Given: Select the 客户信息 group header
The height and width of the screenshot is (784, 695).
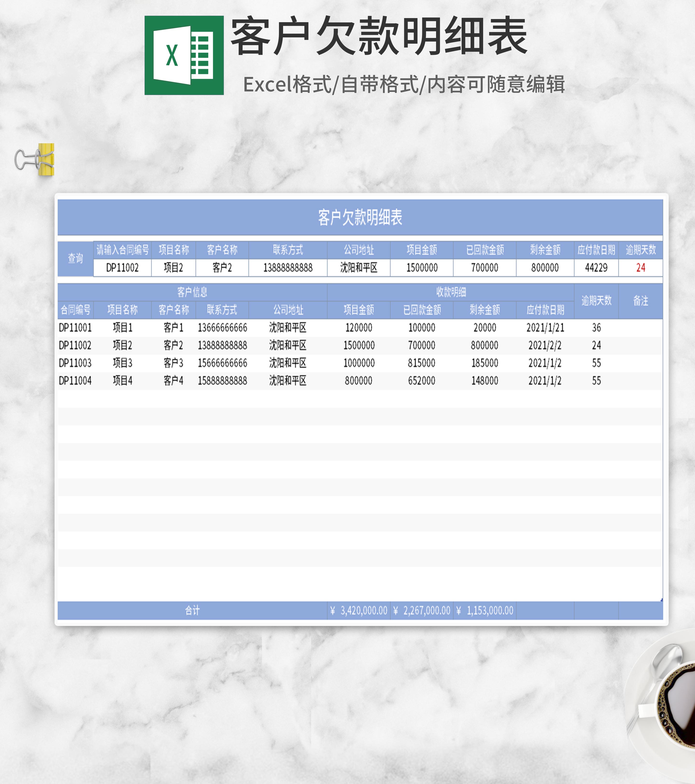Looking at the screenshot, I should point(192,292).
